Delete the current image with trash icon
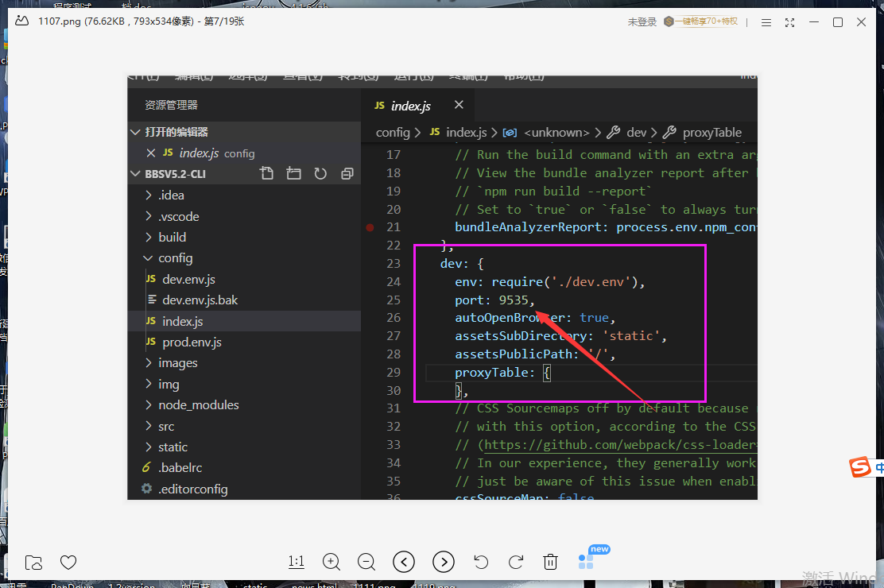This screenshot has width=884, height=588. click(x=550, y=562)
